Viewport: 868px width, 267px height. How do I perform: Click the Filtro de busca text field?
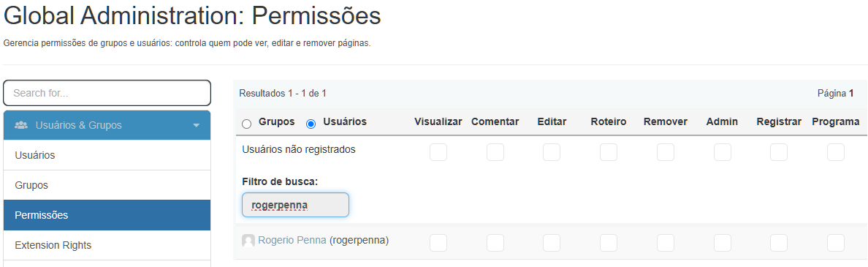(x=296, y=205)
